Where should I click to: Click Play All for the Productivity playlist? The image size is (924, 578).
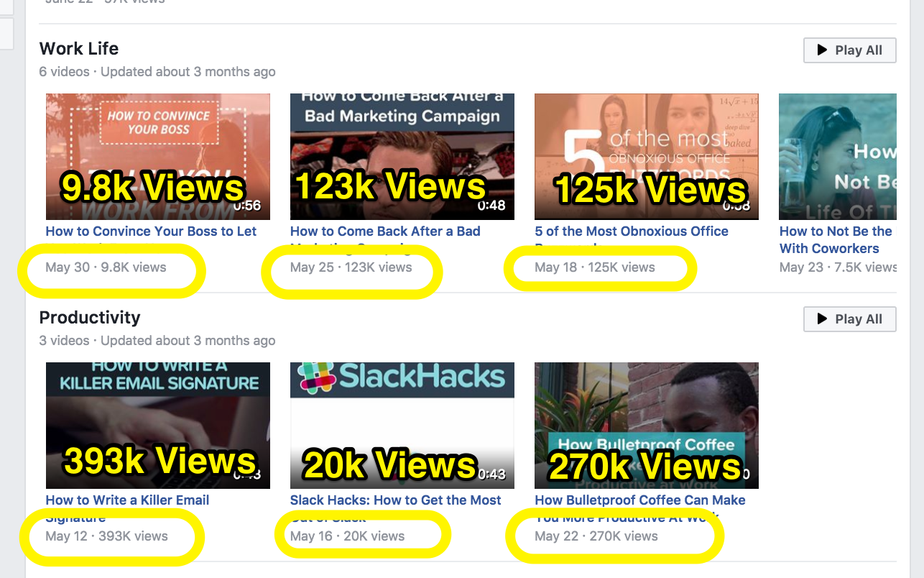pyautogui.click(x=849, y=319)
